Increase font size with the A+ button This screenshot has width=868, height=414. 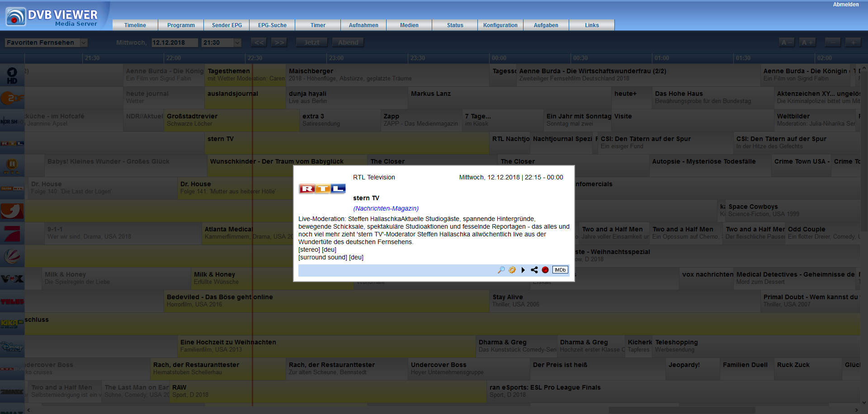pyautogui.click(x=807, y=42)
